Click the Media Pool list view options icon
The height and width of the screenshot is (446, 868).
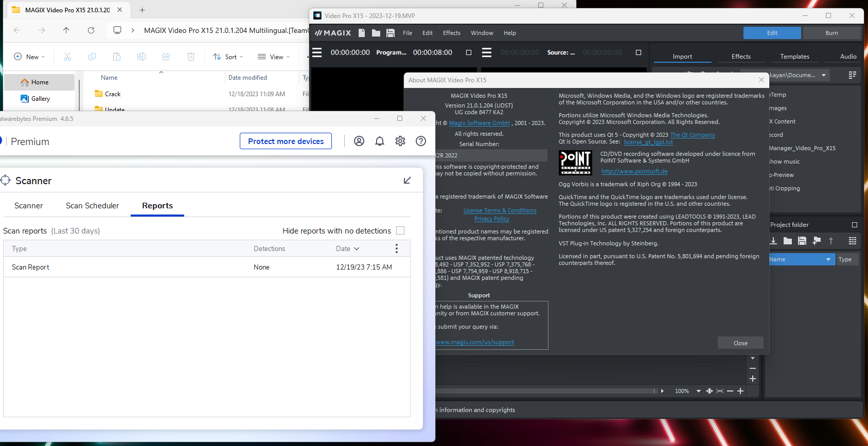coord(853,75)
